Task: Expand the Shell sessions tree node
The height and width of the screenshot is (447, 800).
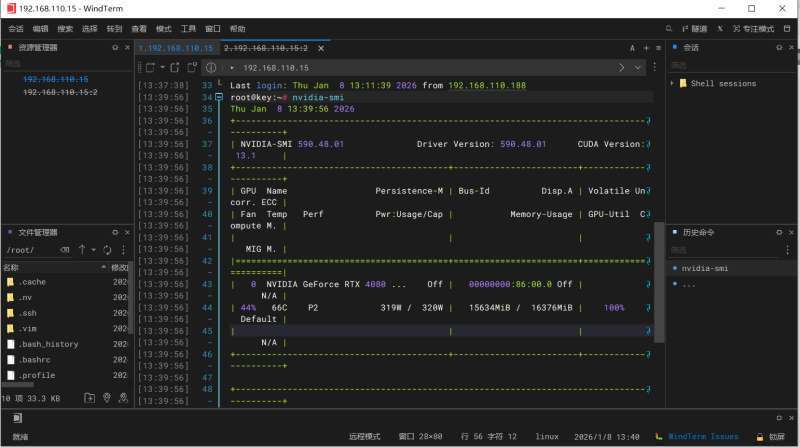Action: pyautogui.click(x=674, y=84)
